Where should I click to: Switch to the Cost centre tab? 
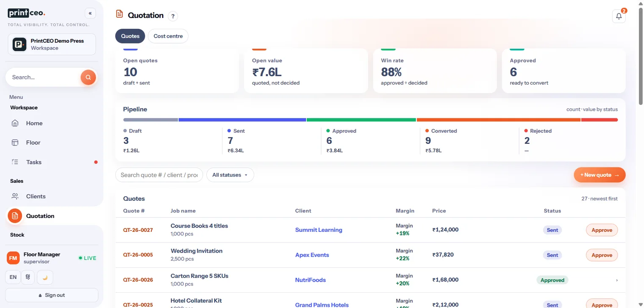(168, 36)
